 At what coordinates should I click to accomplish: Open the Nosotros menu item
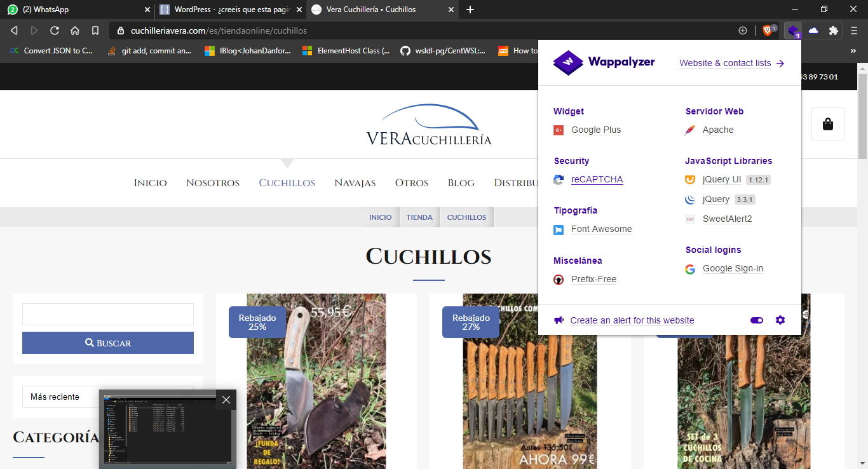(x=213, y=183)
